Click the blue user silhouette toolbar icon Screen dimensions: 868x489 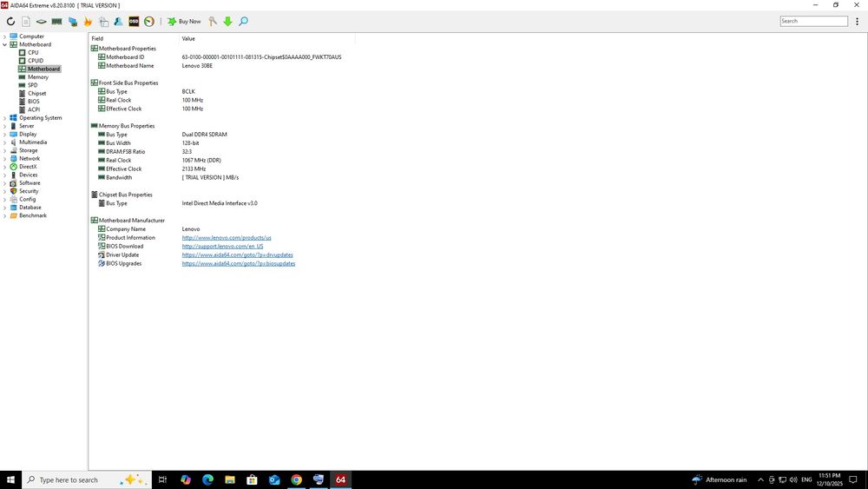118,22
